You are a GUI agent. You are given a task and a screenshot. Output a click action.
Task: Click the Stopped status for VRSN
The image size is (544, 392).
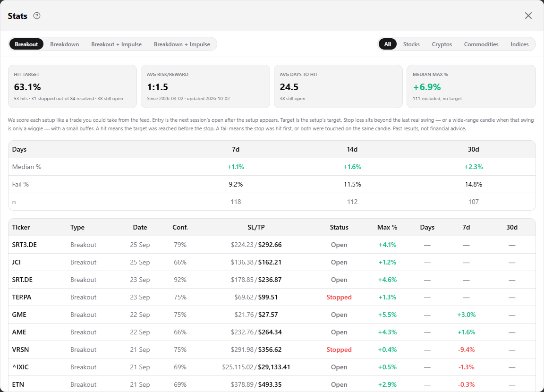click(x=339, y=349)
